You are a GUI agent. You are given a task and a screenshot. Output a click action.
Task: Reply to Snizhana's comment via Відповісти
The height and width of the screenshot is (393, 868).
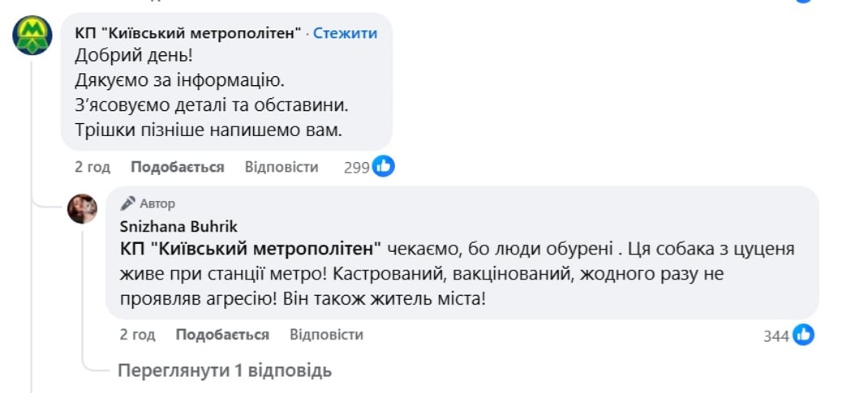coord(326,335)
